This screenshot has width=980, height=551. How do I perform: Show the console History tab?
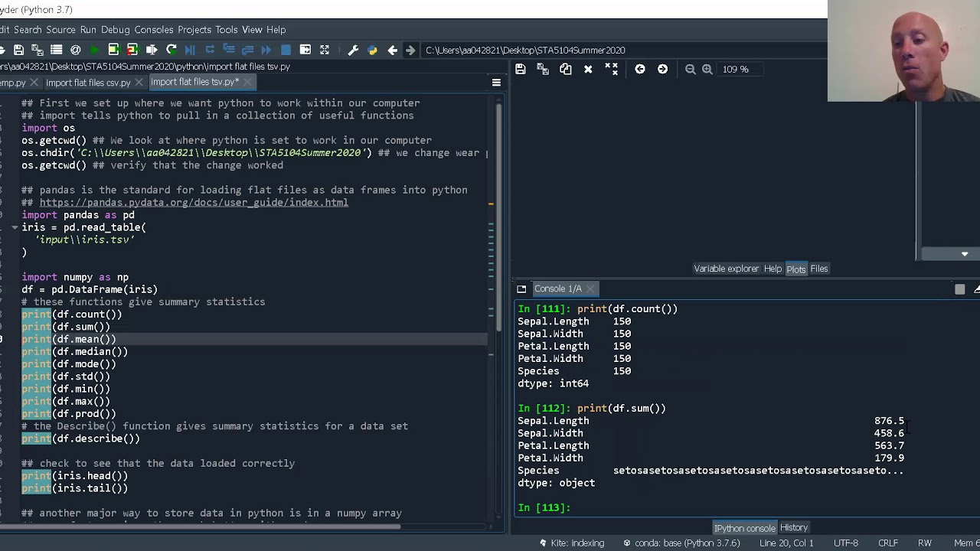point(794,527)
